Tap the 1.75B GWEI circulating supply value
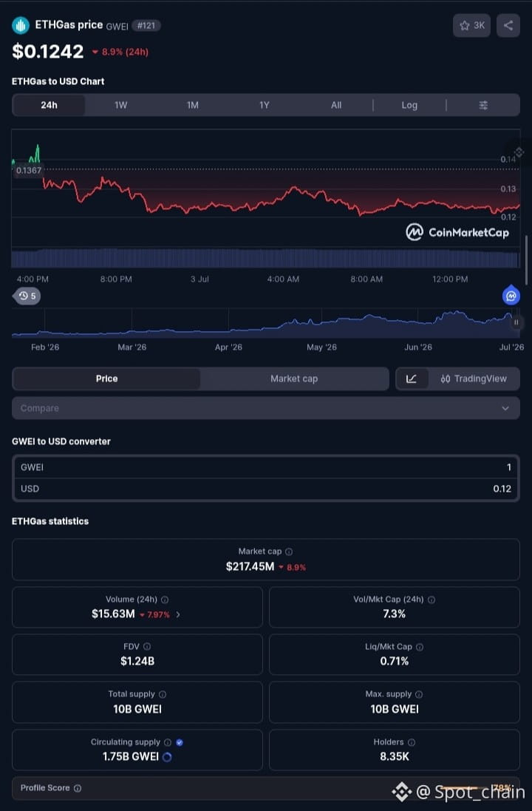 pyautogui.click(x=131, y=757)
